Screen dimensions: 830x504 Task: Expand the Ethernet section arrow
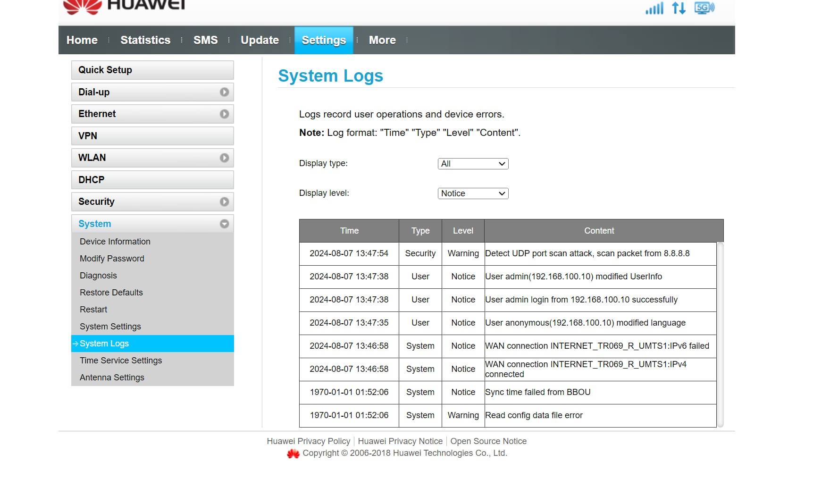click(224, 114)
